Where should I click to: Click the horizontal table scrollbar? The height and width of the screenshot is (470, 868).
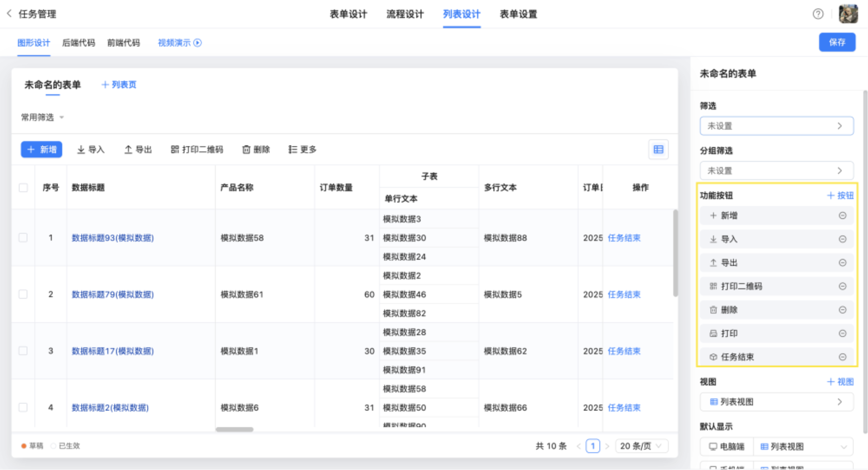[x=235, y=430]
